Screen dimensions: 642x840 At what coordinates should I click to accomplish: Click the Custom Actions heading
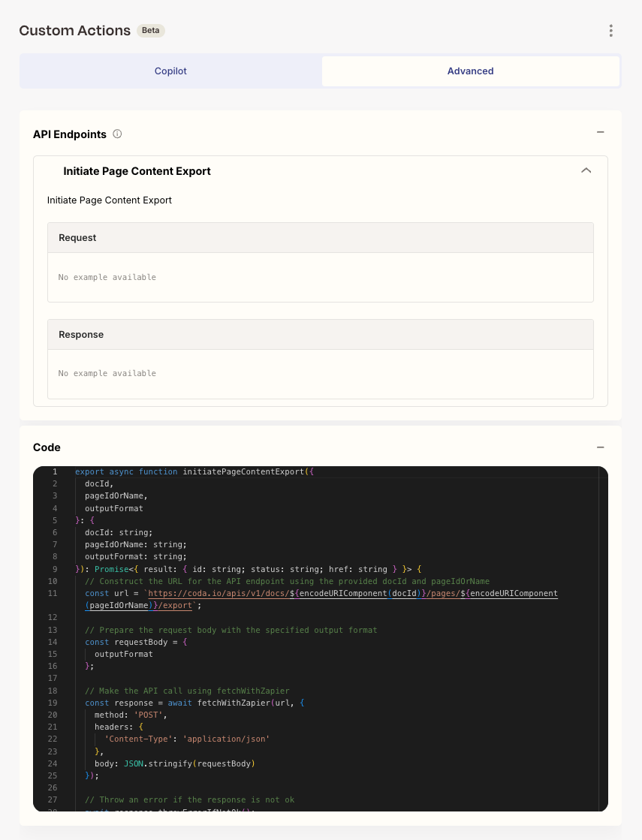75,31
